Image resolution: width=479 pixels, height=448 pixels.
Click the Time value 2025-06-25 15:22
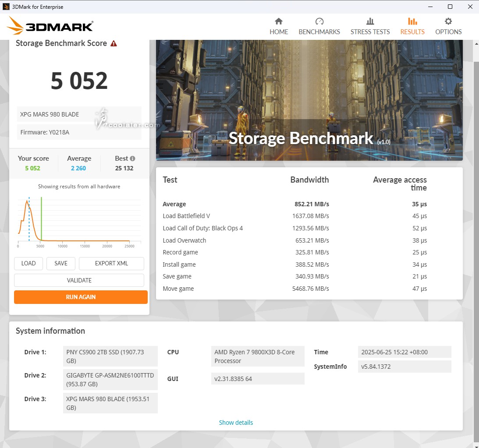tap(404, 352)
